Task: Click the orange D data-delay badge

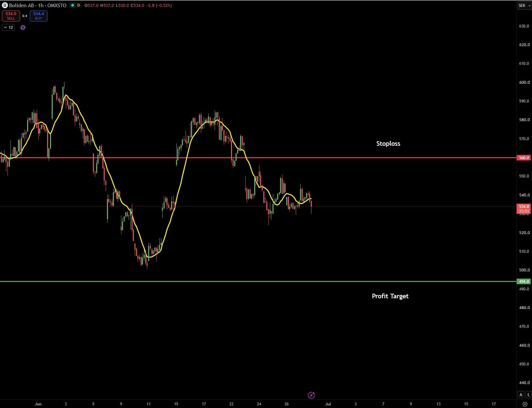Action: pyautogui.click(x=79, y=5)
